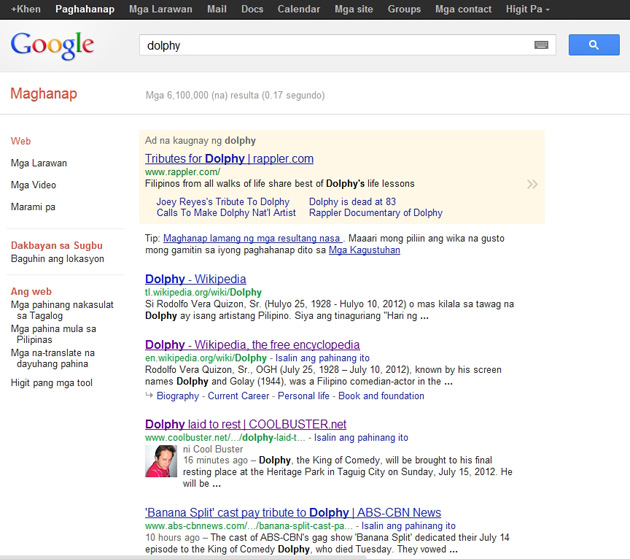
Task: Filter by Mga pahinang nakasulat sa Tagalog
Action: click(x=62, y=310)
